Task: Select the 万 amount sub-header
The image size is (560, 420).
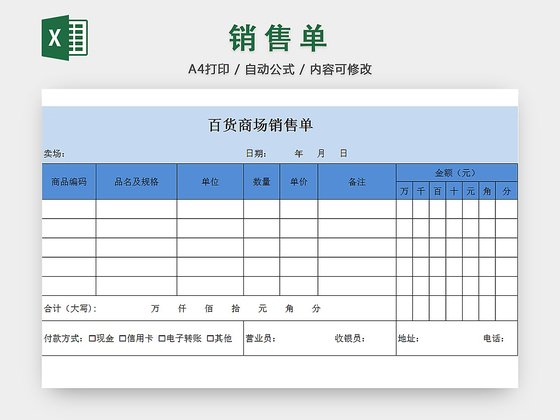Action: [x=404, y=191]
